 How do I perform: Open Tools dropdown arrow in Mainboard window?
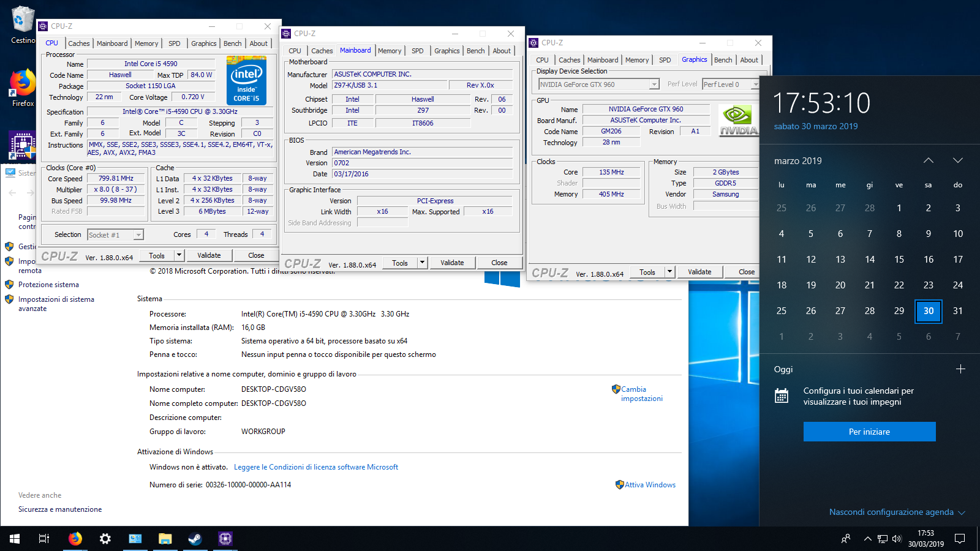click(x=422, y=263)
